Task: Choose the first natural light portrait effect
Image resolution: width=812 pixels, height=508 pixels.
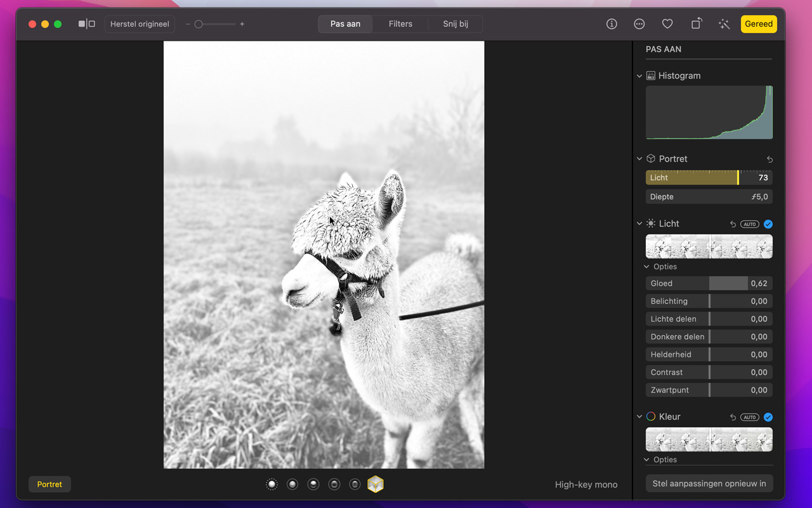Action: (x=272, y=485)
